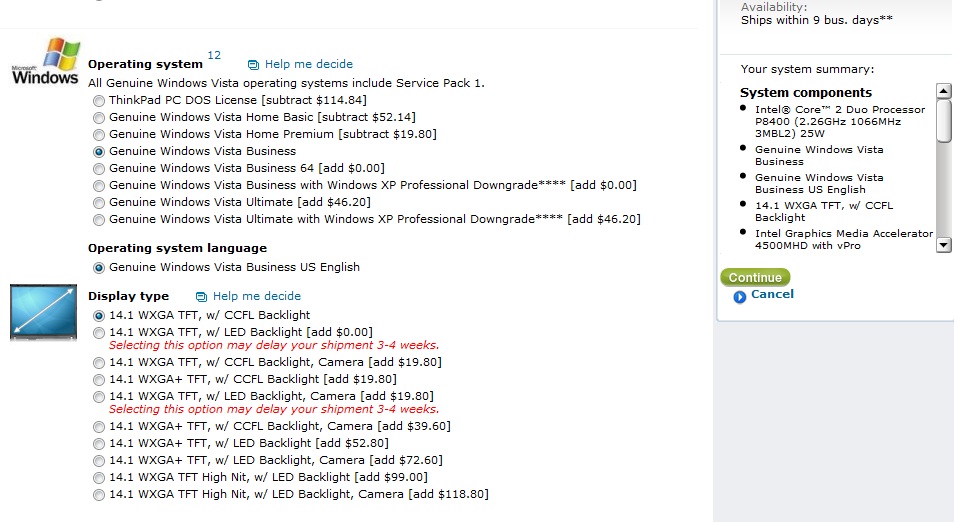Click the laptop display type image

[43, 312]
